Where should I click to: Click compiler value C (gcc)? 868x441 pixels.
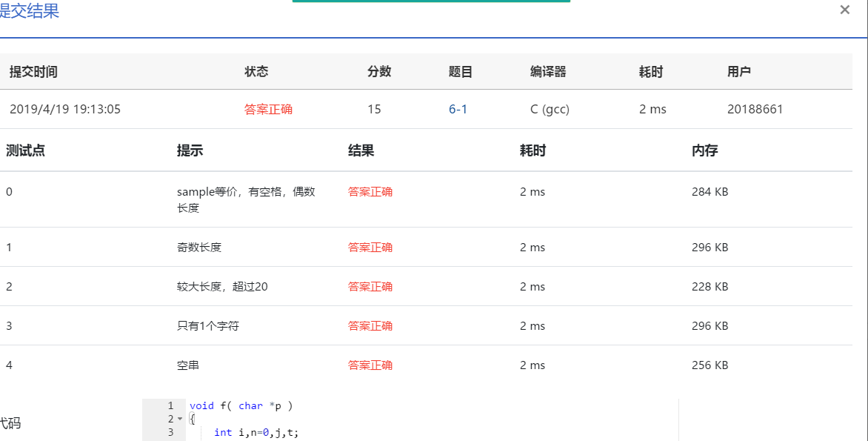550,109
